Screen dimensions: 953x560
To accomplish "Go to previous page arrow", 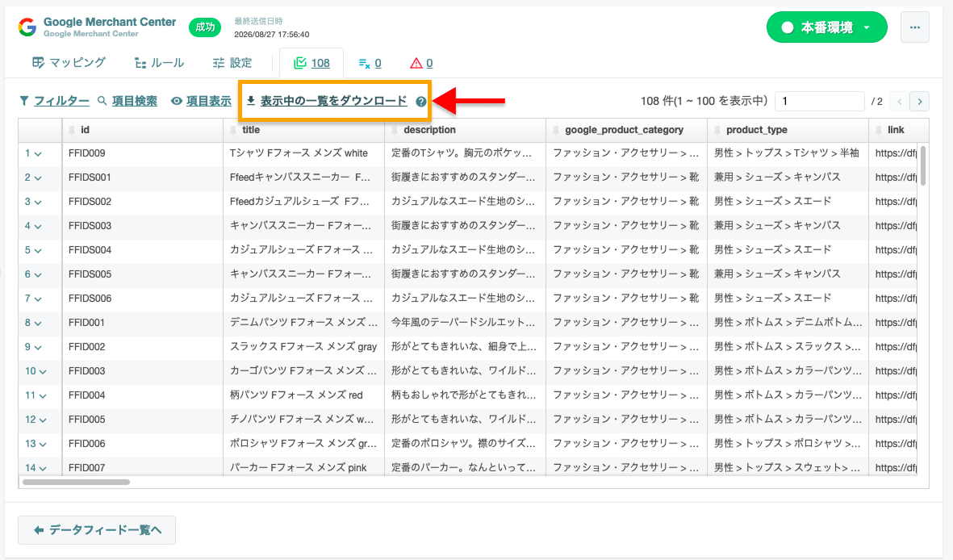I will [x=900, y=102].
